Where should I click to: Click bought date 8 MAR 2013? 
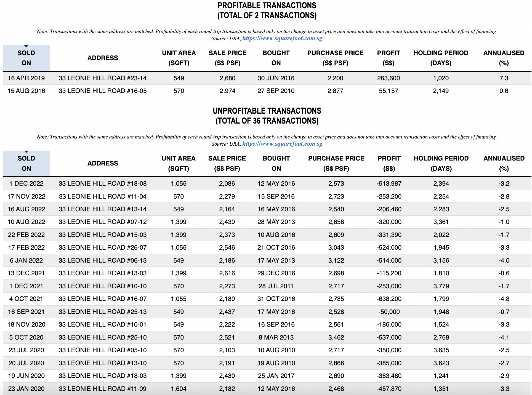click(276, 337)
